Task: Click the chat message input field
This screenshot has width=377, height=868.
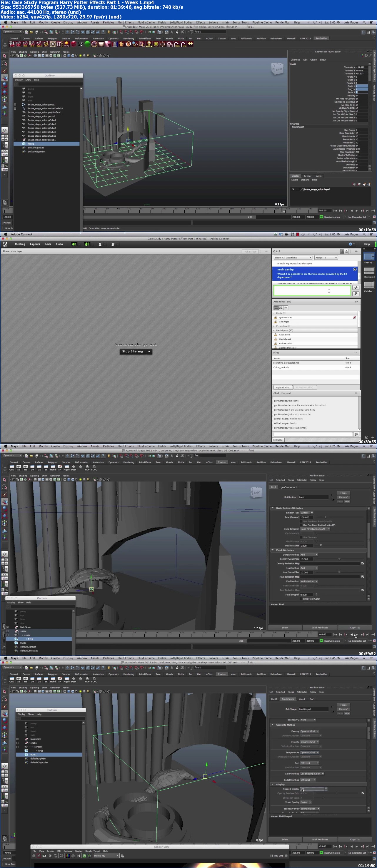Action: tap(313, 434)
